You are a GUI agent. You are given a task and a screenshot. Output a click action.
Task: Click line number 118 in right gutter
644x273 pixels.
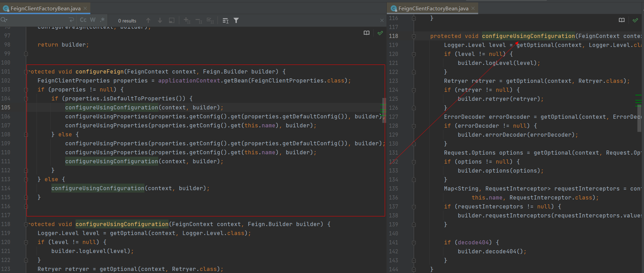coord(393,36)
